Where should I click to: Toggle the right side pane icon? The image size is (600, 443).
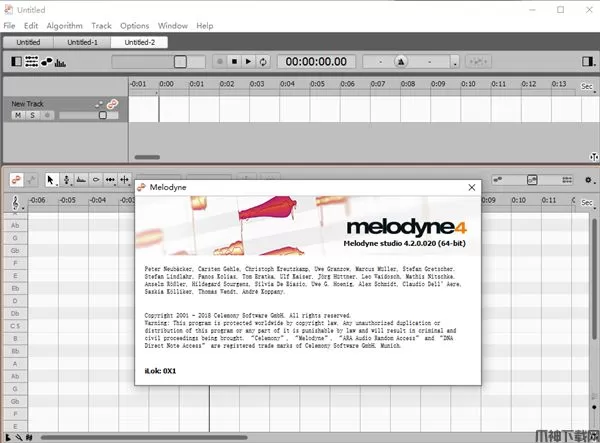point(588,61)
